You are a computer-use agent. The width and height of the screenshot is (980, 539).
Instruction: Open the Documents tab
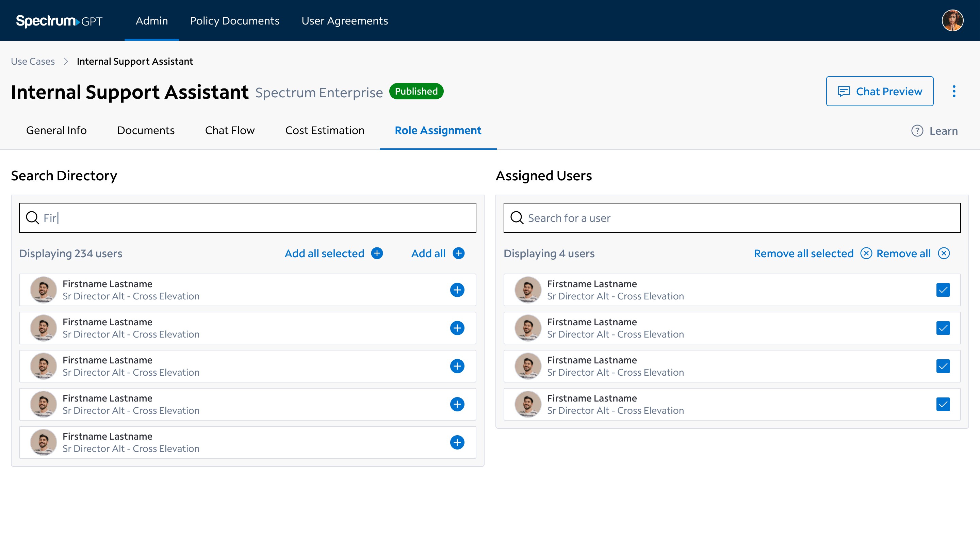tap(146, 130)
